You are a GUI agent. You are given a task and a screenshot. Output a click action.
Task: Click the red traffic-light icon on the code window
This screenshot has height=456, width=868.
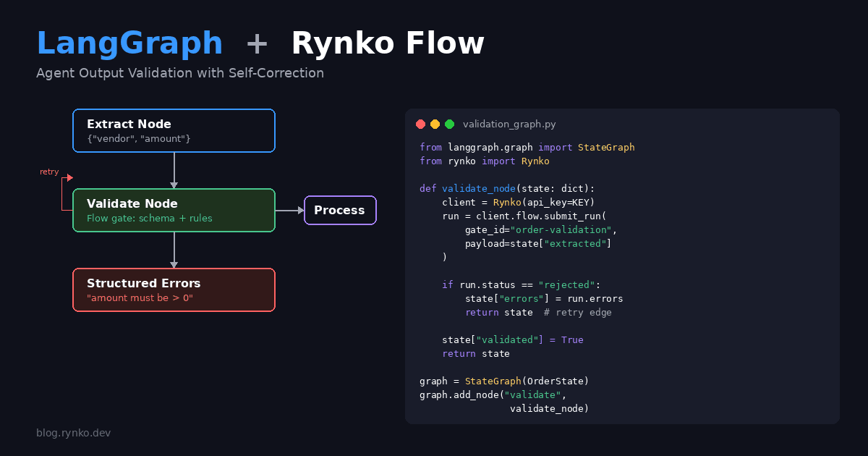coord(420,124)
